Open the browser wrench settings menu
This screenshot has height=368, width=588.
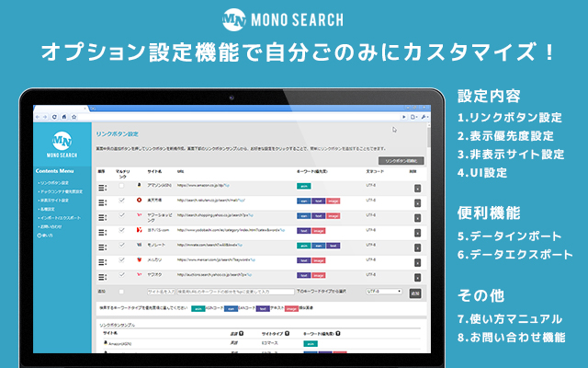tap(424, 117)
